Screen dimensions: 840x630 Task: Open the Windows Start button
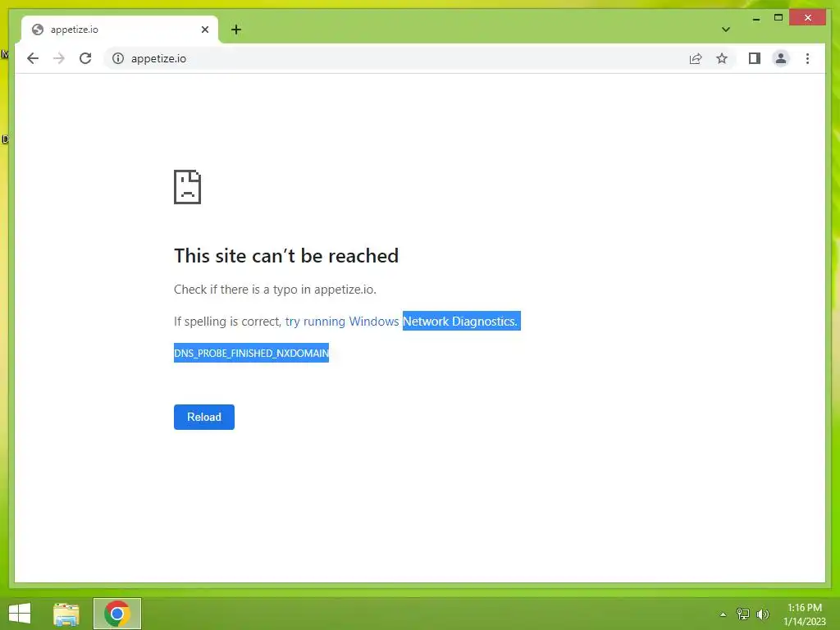(20, 614)
